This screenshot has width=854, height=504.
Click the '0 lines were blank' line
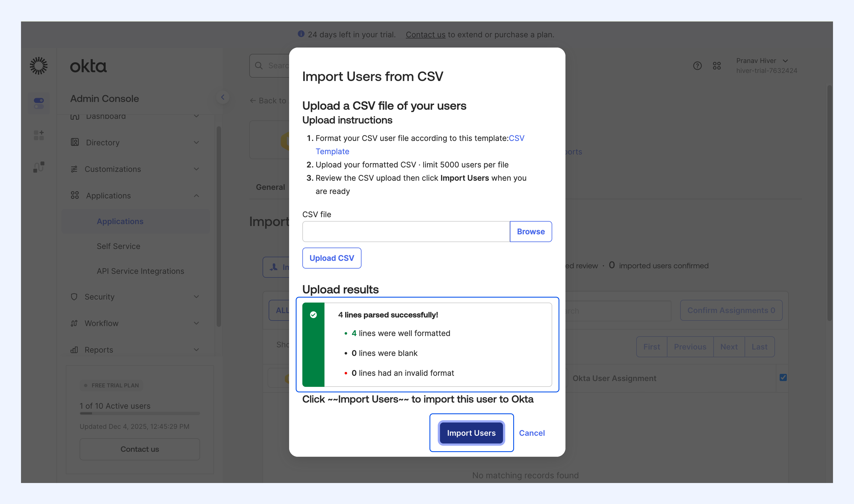coord(384,353)
